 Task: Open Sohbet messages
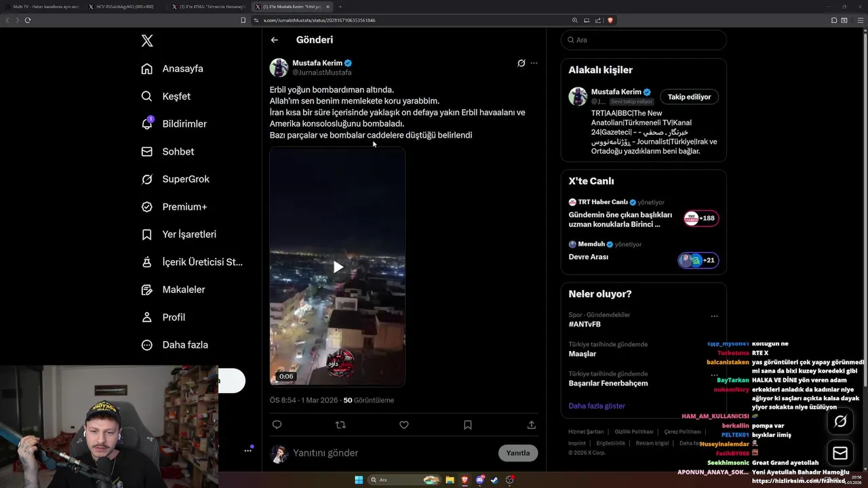point(167,152)
